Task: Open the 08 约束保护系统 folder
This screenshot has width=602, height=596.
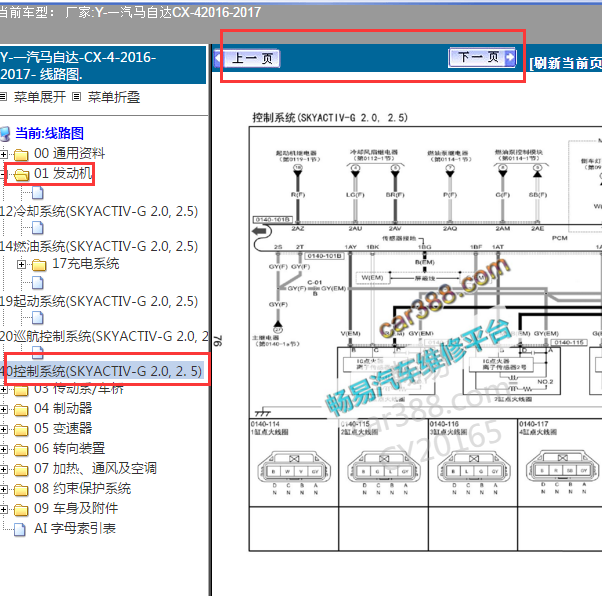Action: [x=83, y=488]
